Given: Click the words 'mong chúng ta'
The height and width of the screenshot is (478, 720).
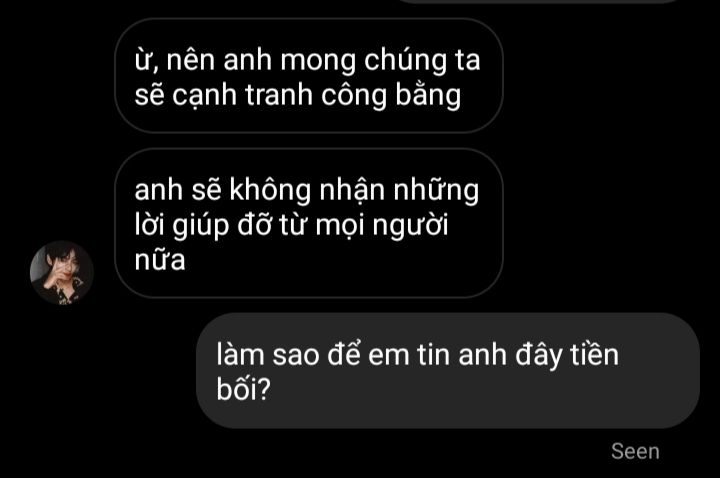Looking at the screenshot, I should pos(380,60).
